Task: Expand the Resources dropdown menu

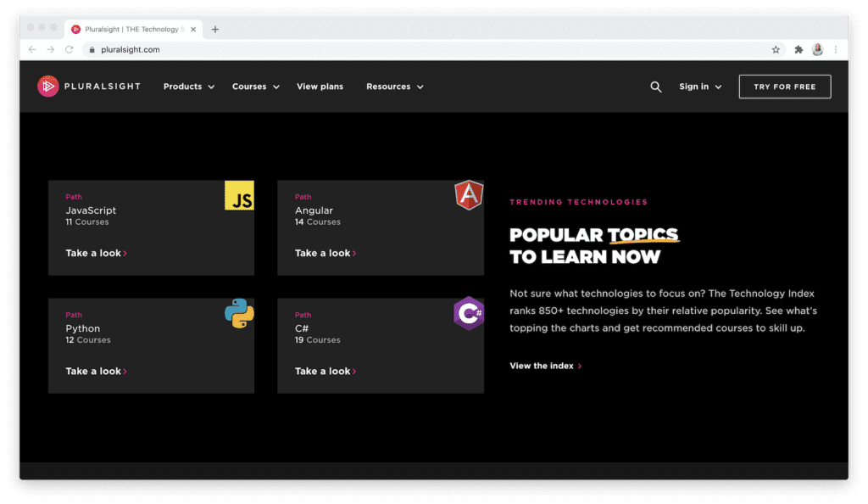Action: click(x=395, y=87)
